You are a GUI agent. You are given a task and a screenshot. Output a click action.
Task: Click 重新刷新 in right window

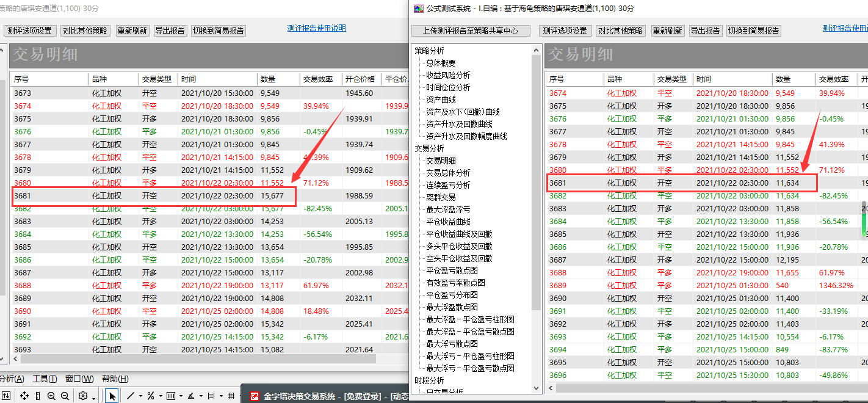coord(668,31)
